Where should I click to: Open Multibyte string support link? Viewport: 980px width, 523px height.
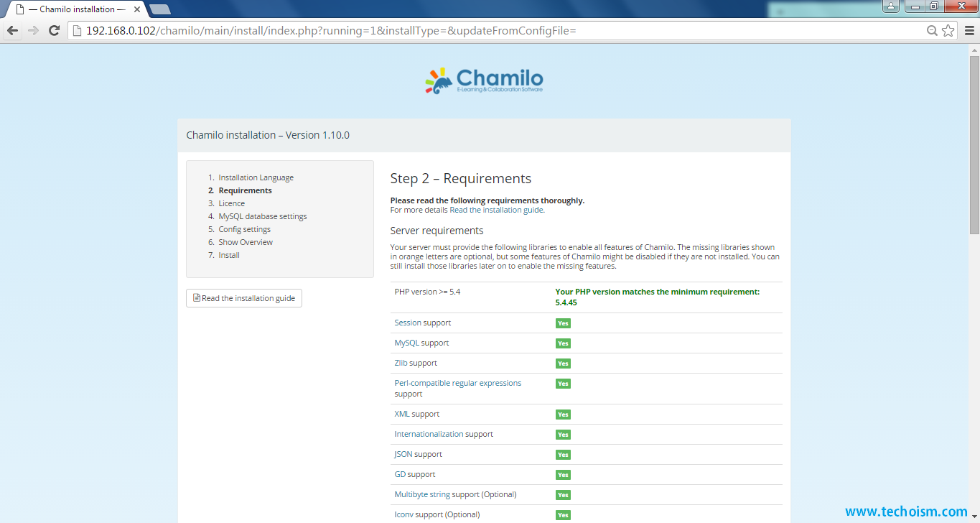point(423,494)
